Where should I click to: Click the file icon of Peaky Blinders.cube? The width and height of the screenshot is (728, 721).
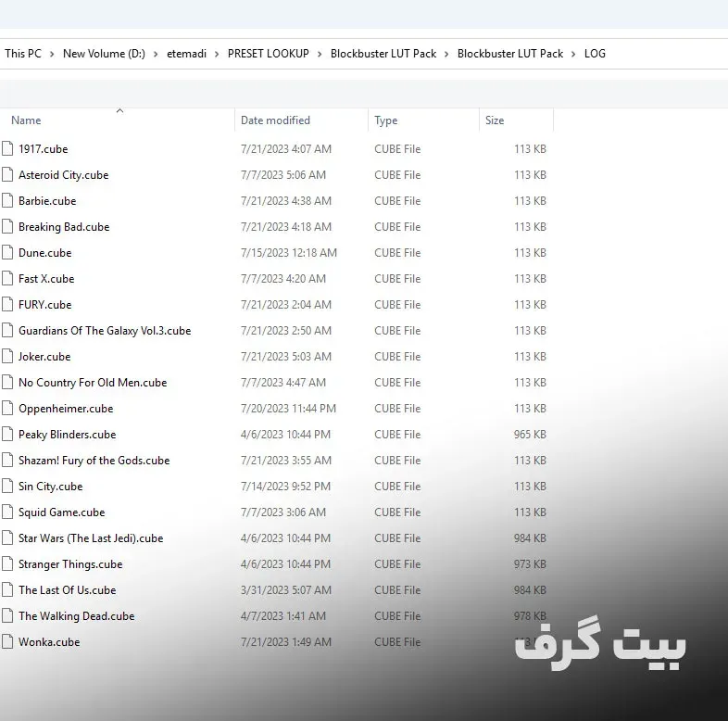point(7,435)
